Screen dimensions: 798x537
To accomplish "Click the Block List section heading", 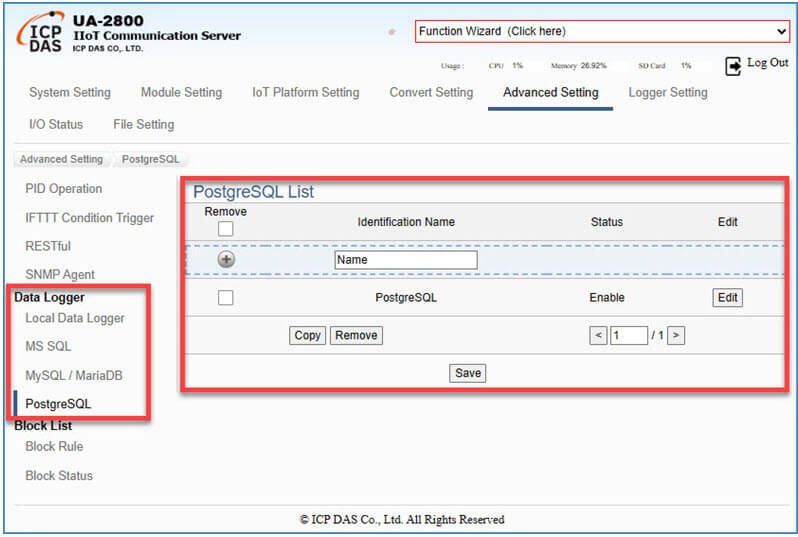I will pos(43,426).
